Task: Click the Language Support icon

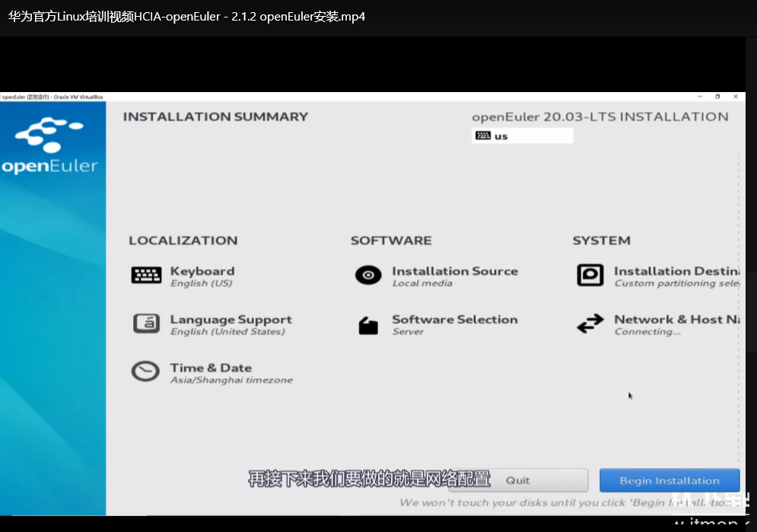Action: (146, 323)
